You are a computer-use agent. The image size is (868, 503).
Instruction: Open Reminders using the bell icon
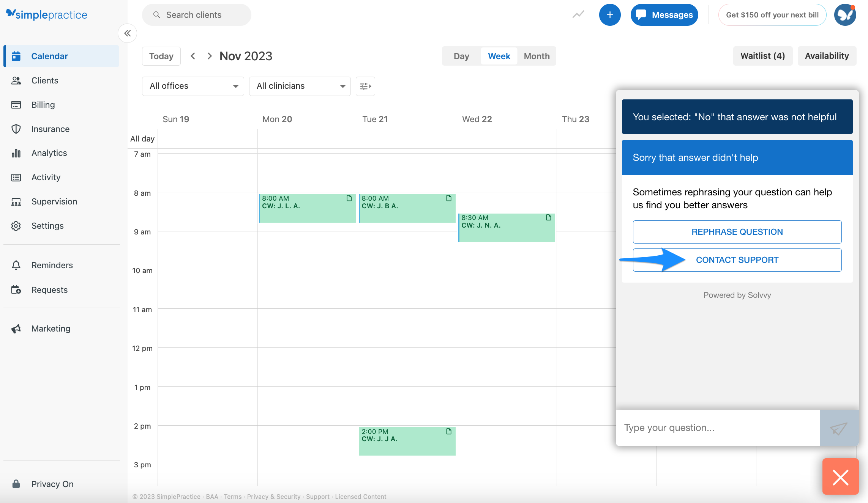pos(16,265)
